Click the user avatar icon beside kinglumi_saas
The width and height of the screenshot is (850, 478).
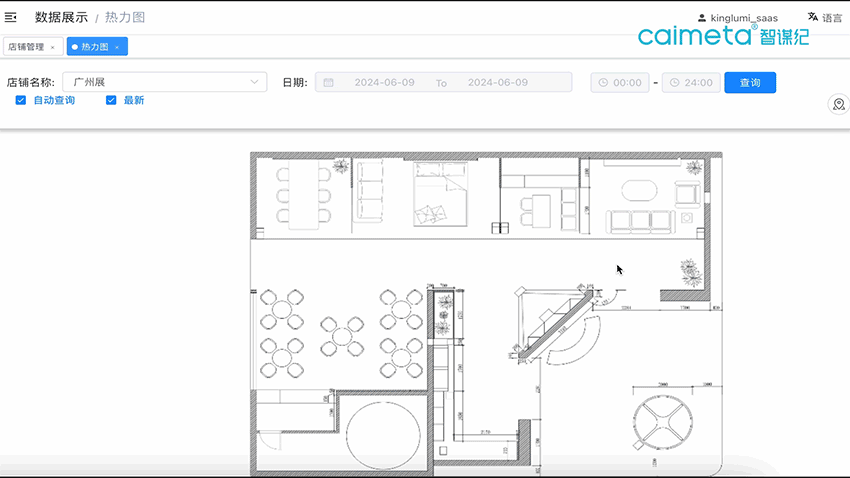(701, 18)
